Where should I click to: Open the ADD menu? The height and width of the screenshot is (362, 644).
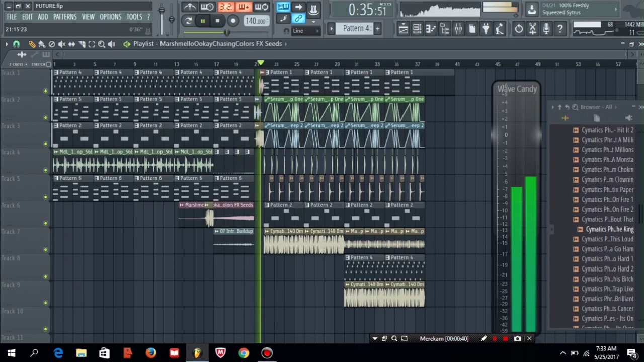[x=43, y=17]
